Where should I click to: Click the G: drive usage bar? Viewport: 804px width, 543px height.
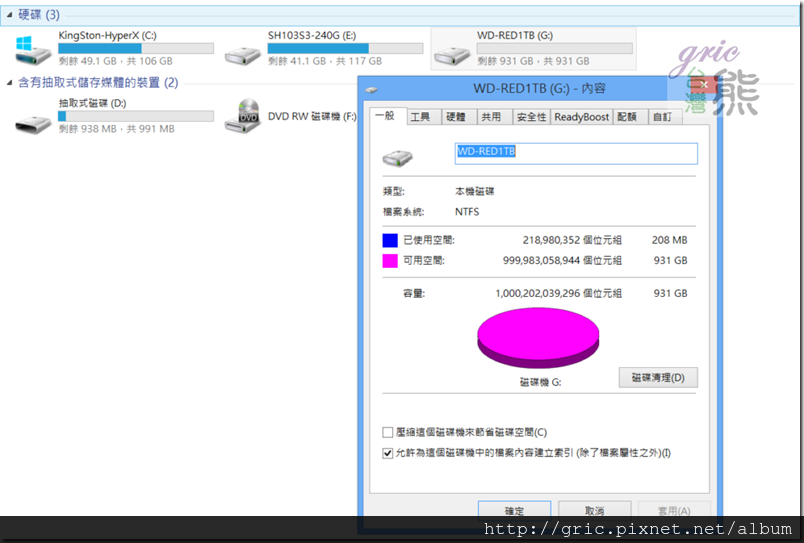click(x=554, y=48)
